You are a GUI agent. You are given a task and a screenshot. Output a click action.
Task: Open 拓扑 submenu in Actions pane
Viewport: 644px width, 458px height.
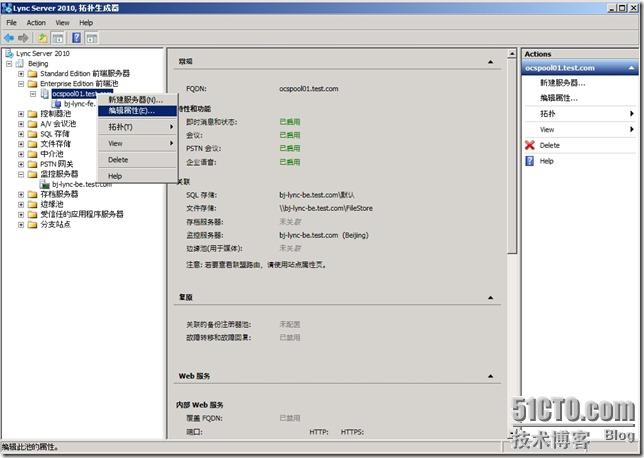click(x=581, y=114)
